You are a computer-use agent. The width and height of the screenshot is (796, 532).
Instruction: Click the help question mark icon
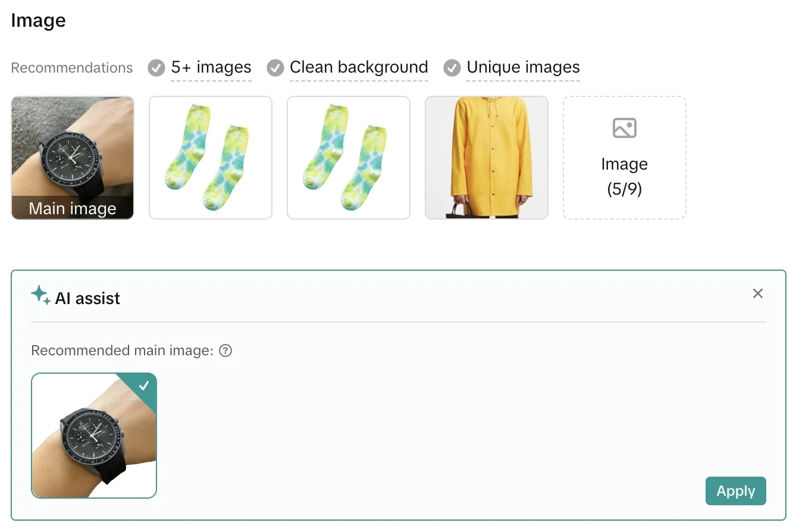coord(225,351)
